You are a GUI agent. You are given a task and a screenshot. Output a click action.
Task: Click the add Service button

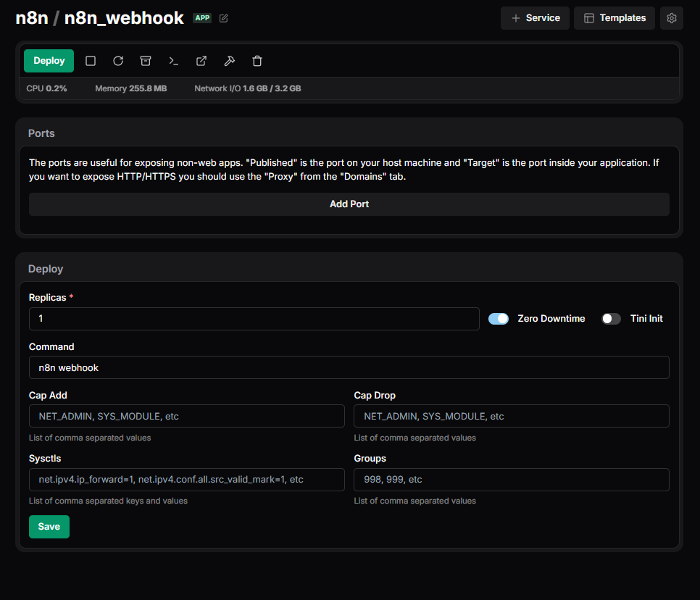535,18
